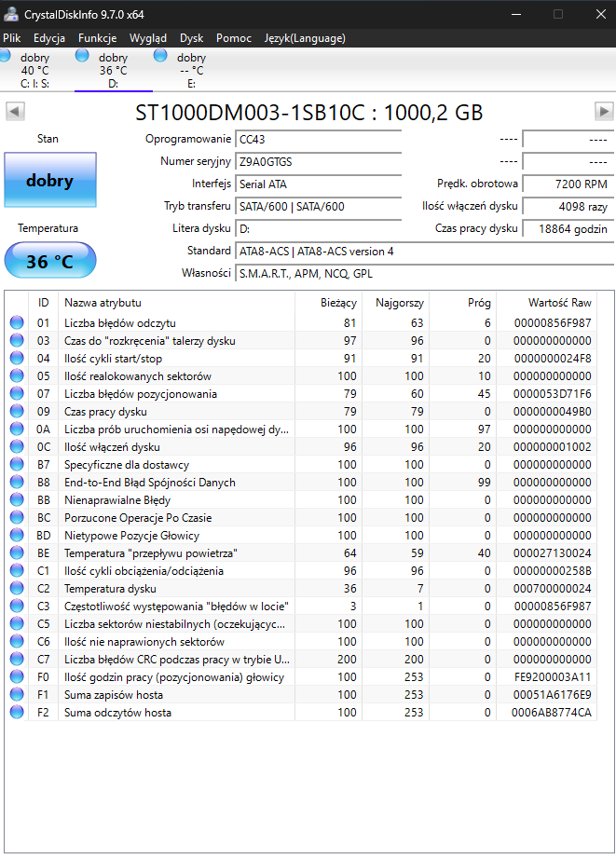Click the blue status orb for drive E:

(160, 55)
